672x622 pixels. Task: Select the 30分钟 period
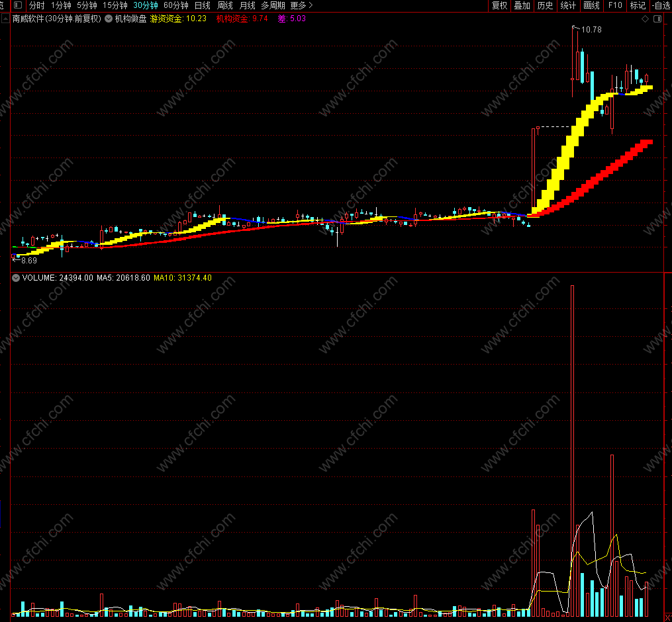pos(146,5)
